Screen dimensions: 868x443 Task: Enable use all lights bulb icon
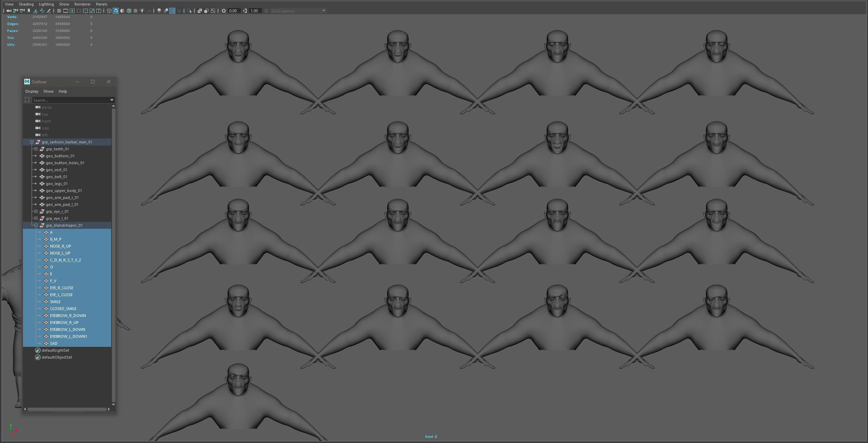[142, 11]
